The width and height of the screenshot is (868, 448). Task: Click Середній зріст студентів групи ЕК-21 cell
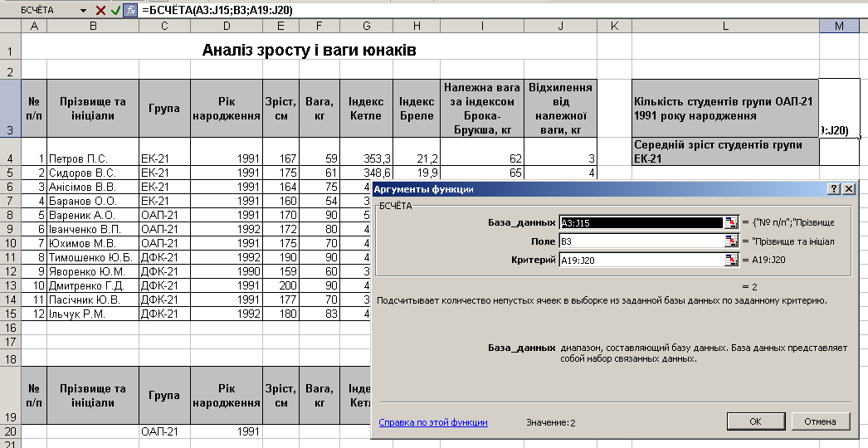[x=725, y=152]
